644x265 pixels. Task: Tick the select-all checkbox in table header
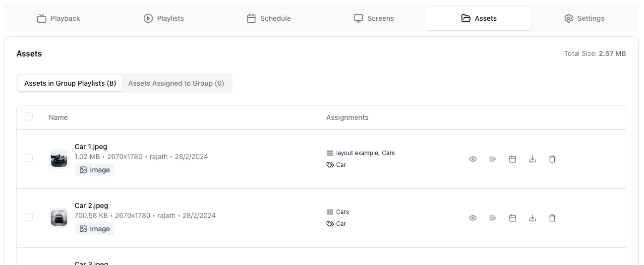pos(29,116)
